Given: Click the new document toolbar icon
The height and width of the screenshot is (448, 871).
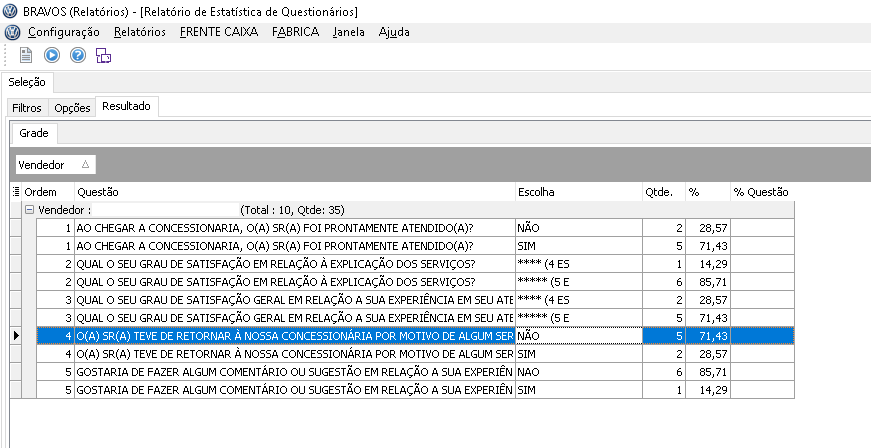Looking at the screenshot, I should tap(26, 56).
